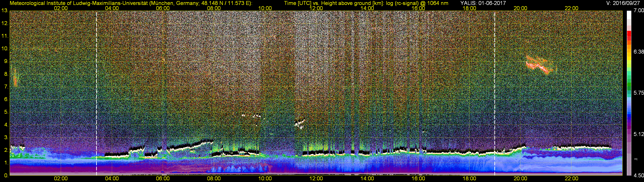
Task: Click the 02:00 label on the top time axis
Action: click(x=61, y=8)
